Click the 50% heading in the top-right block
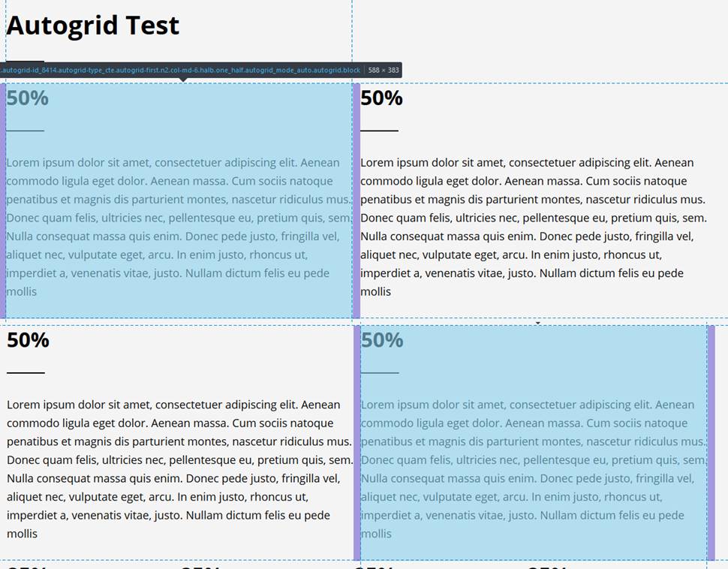This screenshot has width=728, height=569. coord(381,98)
